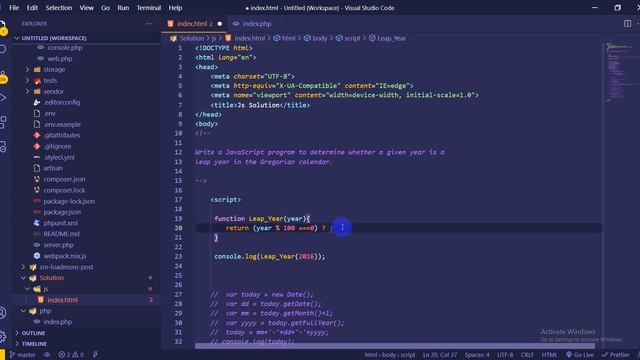Screen dimensions: 640x360
Task: Select index.html in the js folder
Action: [x=62, y=300]
